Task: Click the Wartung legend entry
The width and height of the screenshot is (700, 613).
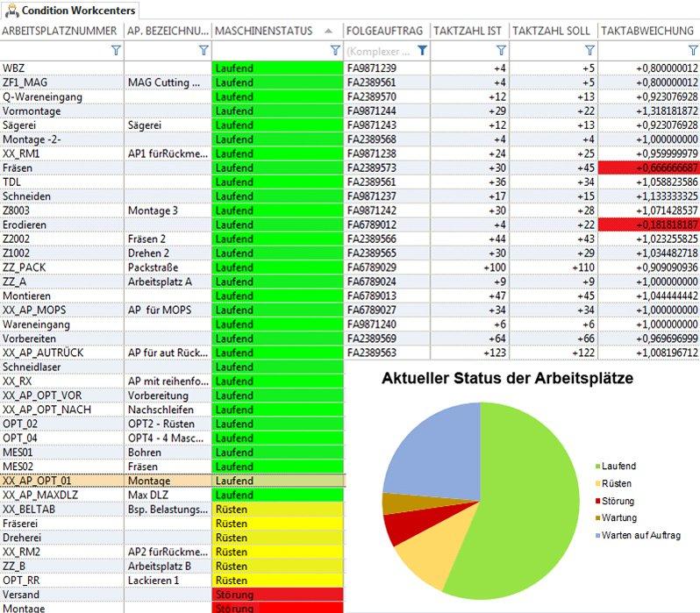Action: (616, 518)
